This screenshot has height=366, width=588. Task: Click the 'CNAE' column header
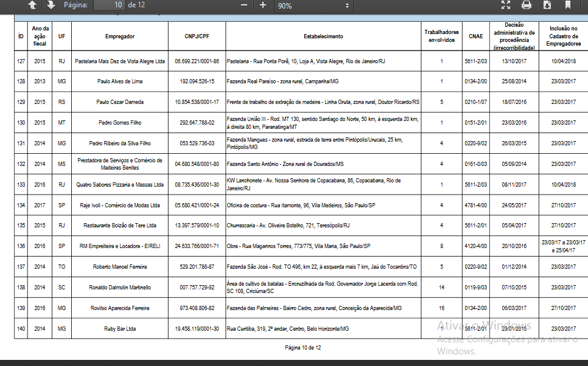pyautogui.click(x=476, y=36)
